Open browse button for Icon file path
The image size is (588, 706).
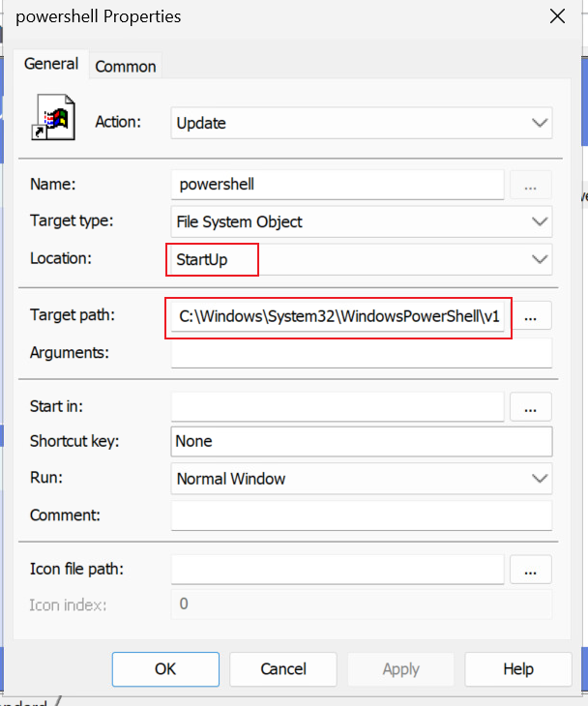(x=530, y=570)
